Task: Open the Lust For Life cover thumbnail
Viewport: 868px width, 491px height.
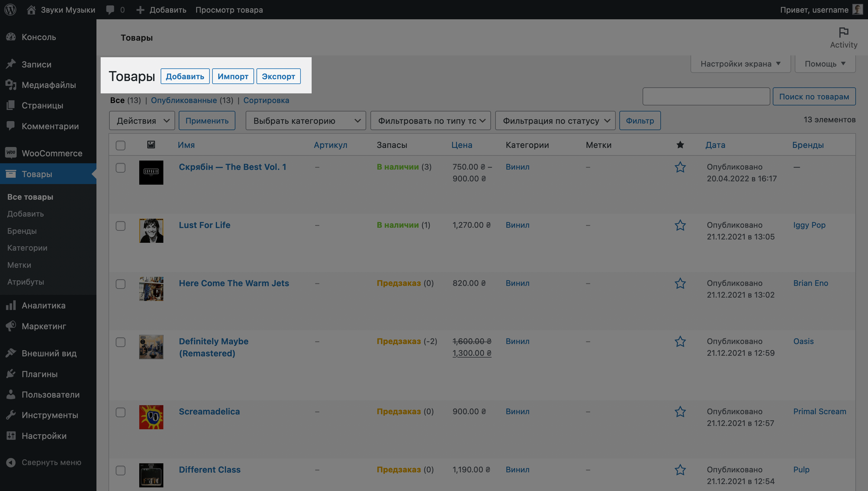Action: pos(151,231)
